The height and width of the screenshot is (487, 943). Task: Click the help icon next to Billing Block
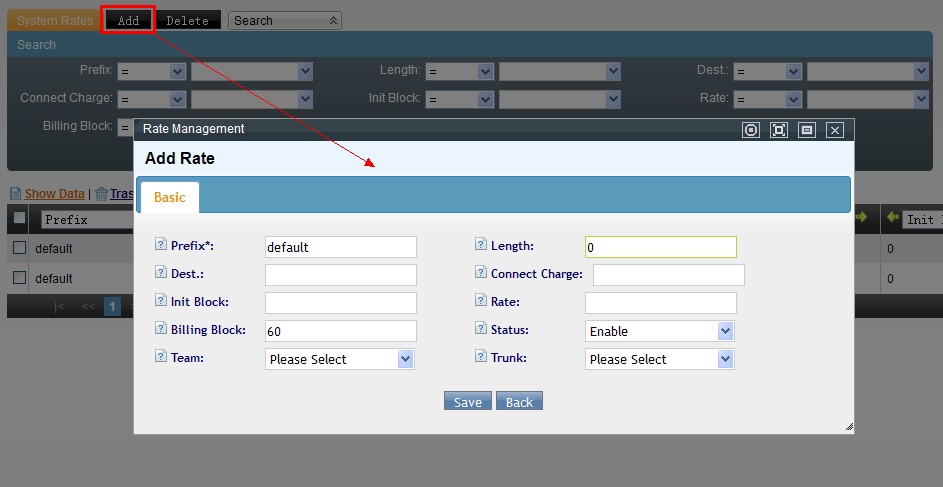point(161,329)
